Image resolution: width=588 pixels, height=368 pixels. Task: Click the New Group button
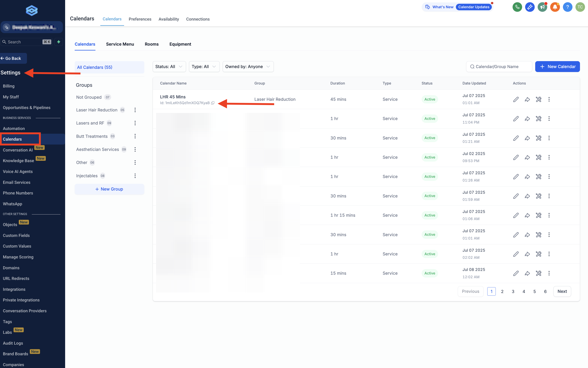point(109,189)
